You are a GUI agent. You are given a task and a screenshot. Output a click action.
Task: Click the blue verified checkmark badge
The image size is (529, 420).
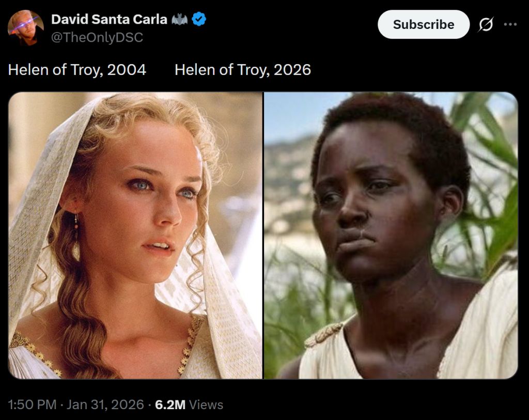pos(199,19)
